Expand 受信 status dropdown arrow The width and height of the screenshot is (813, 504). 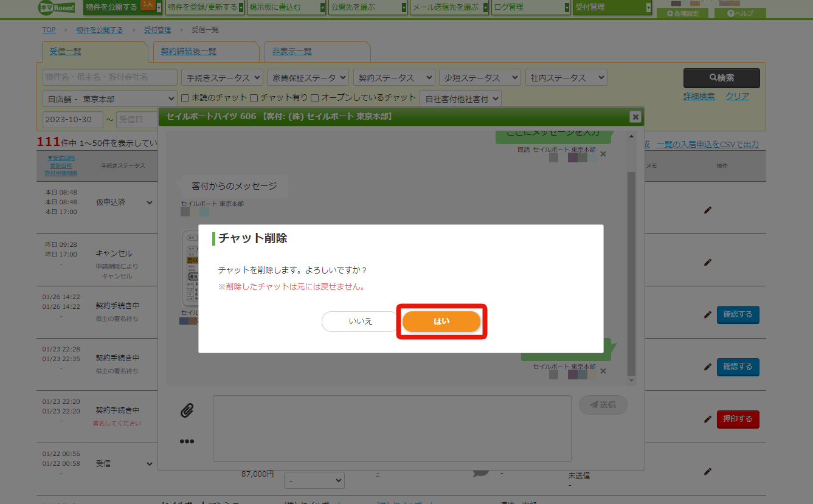coord(150,464)
